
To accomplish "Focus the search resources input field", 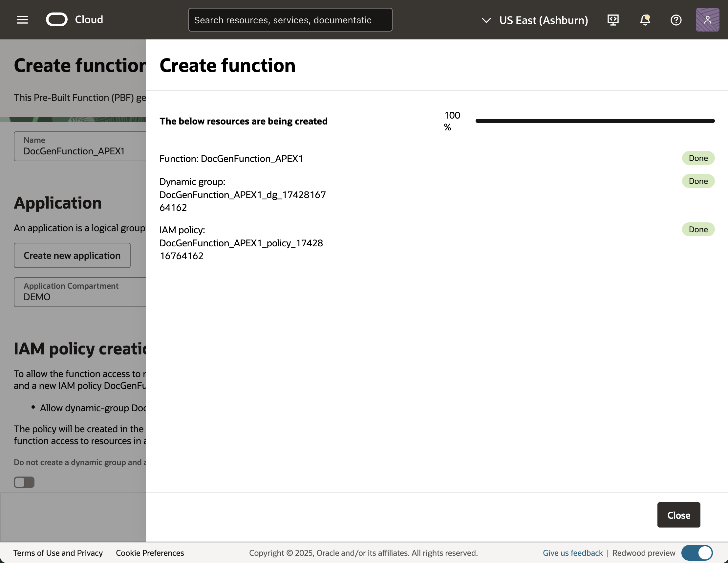I will tap(290, 20).
